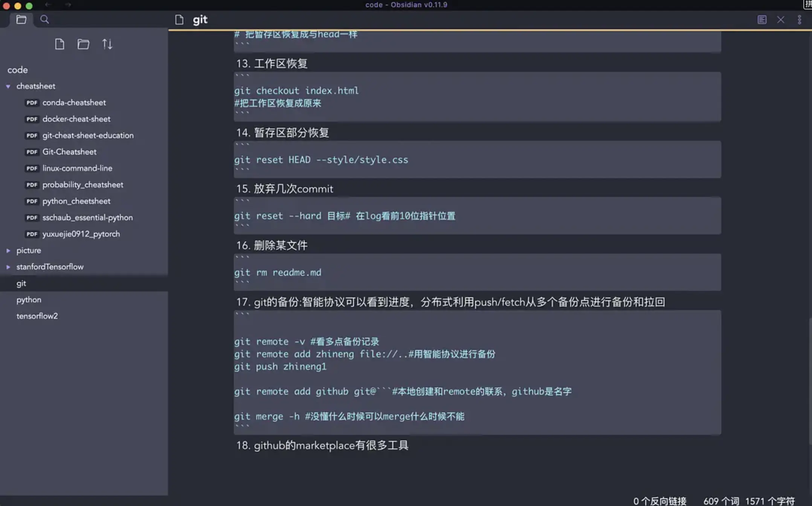Click the navigate back arrow
Screen dimensions: 812x506
tap(48, 5)
